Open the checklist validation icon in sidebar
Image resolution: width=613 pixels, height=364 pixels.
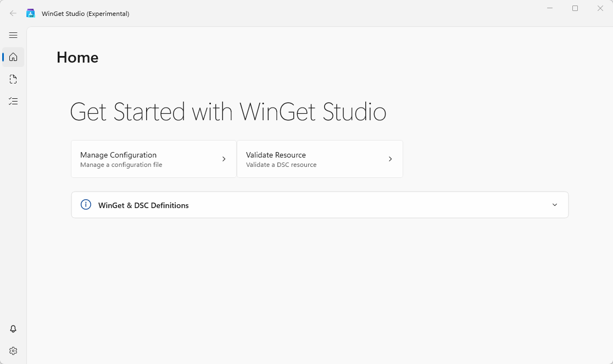(x=13, y=101)
